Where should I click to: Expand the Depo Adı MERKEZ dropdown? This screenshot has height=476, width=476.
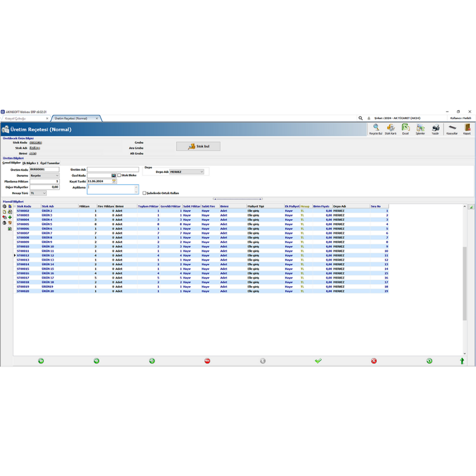pos(186,172)
